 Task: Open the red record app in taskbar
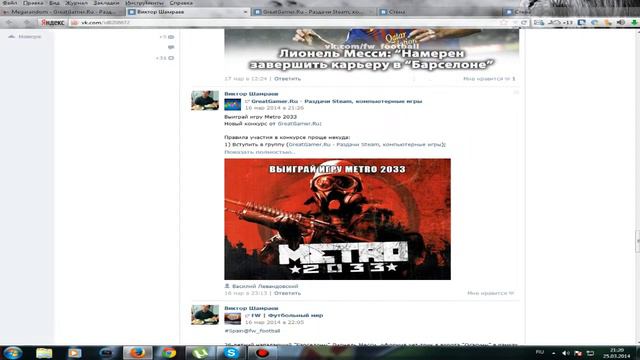(x=262, y=353)
